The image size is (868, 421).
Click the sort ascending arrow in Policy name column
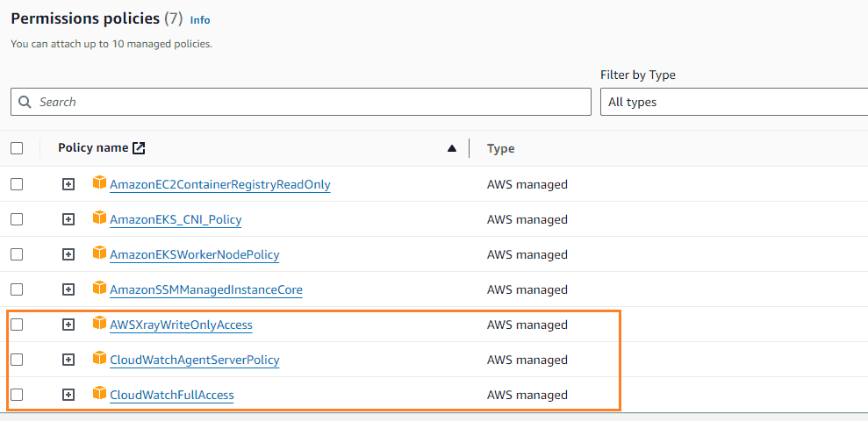[x=452, y=148]
